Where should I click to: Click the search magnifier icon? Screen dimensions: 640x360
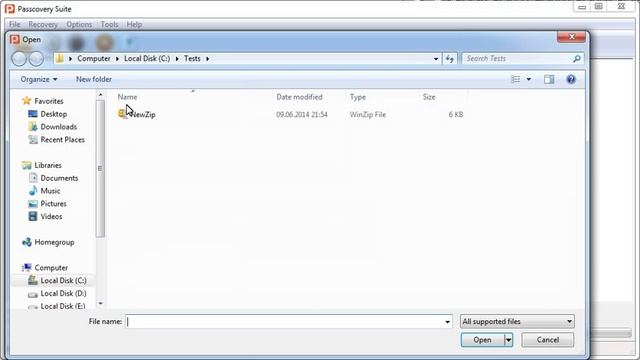(576, 59)
